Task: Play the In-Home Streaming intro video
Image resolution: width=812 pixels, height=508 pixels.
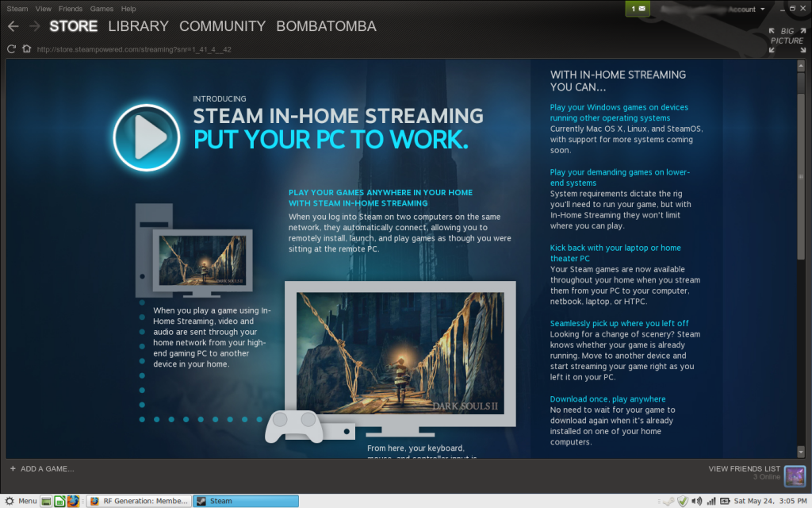Action: (147, 137)
